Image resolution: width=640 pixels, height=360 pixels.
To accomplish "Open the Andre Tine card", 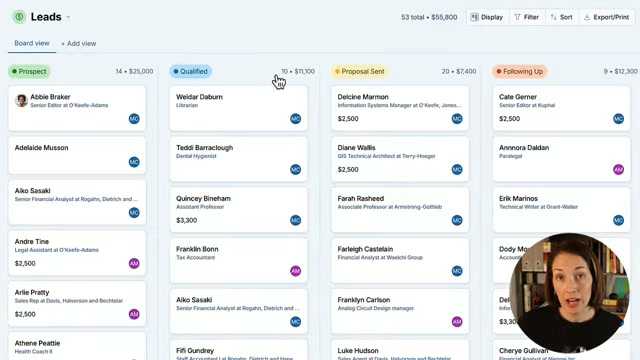I will click(77, 253).
